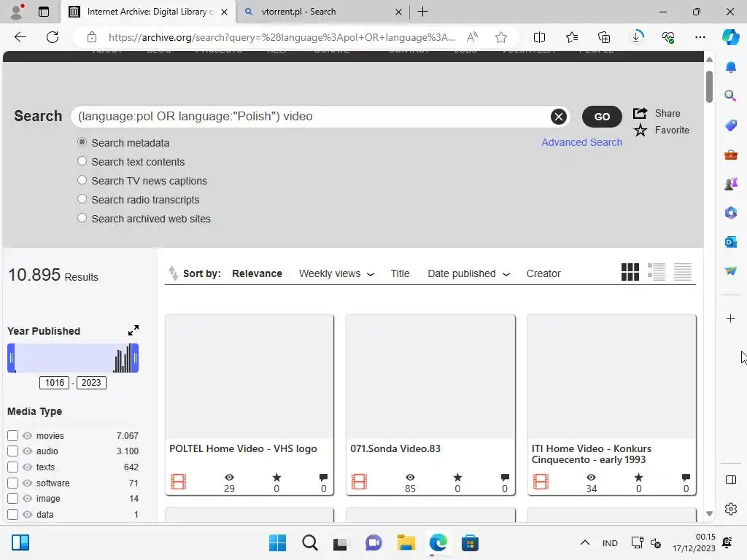Click views eye on ITI Home Video card
Screen dimensions: 747x560
click(591, 477)
